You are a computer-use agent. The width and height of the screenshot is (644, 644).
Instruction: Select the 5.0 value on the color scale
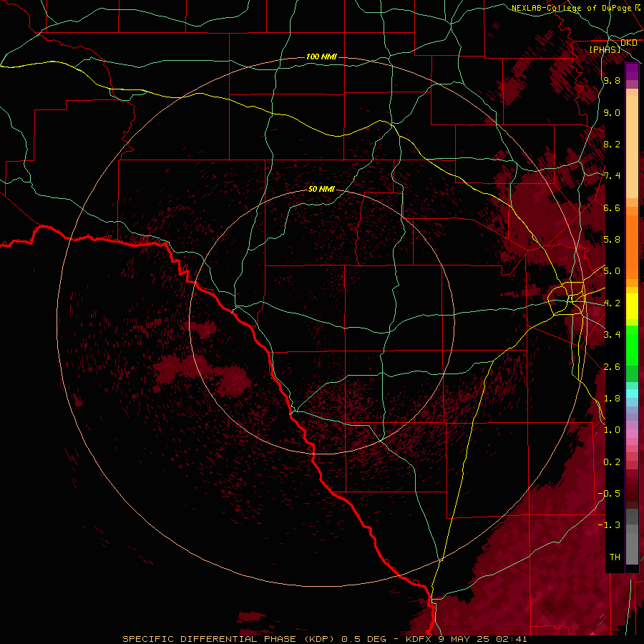coord(612,271)
